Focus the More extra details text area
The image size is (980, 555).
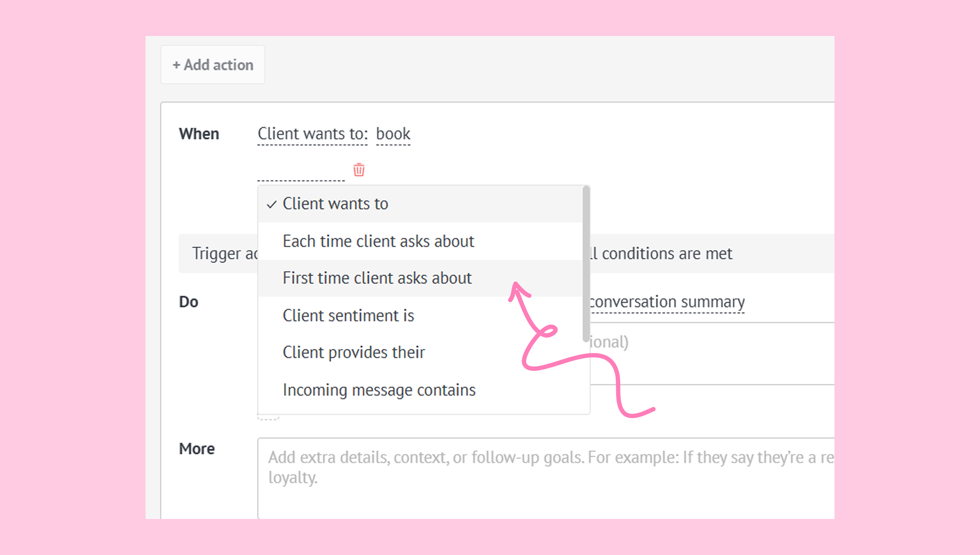point(545,476)
